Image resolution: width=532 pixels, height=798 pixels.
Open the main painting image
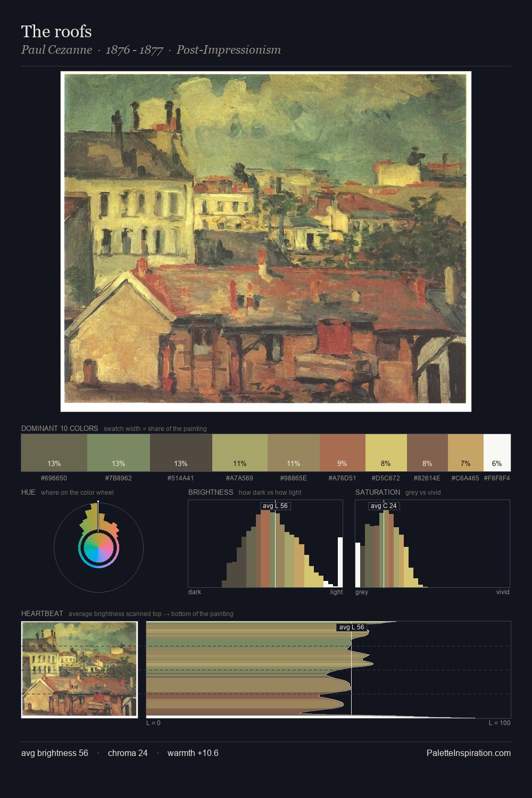point(266,242)
